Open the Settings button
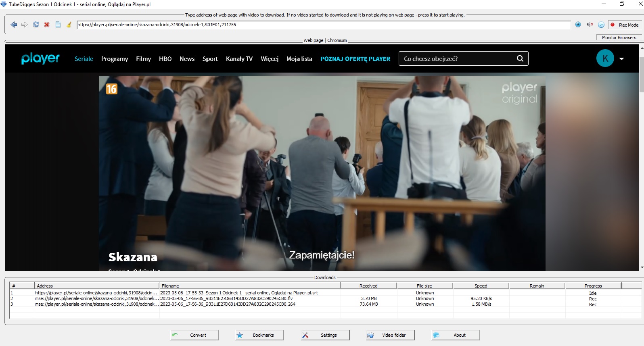Image resolution: width=644 pixels, height=346 pixels. click(325, 335)
